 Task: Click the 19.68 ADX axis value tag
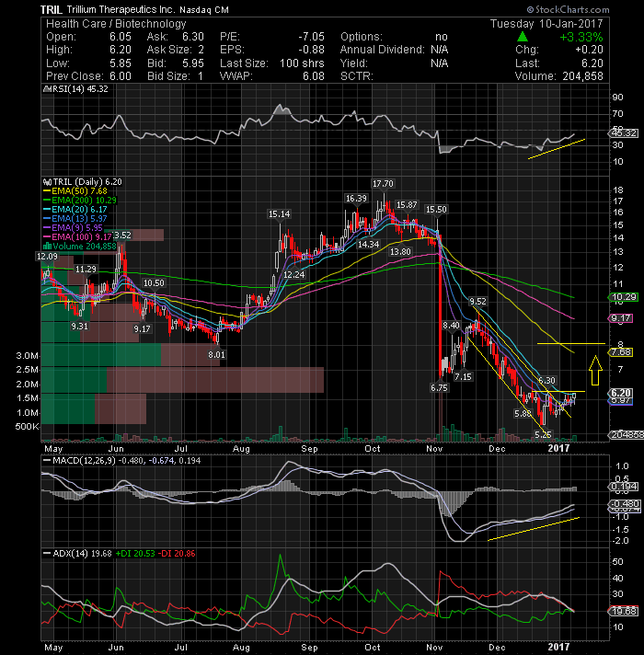624,611
